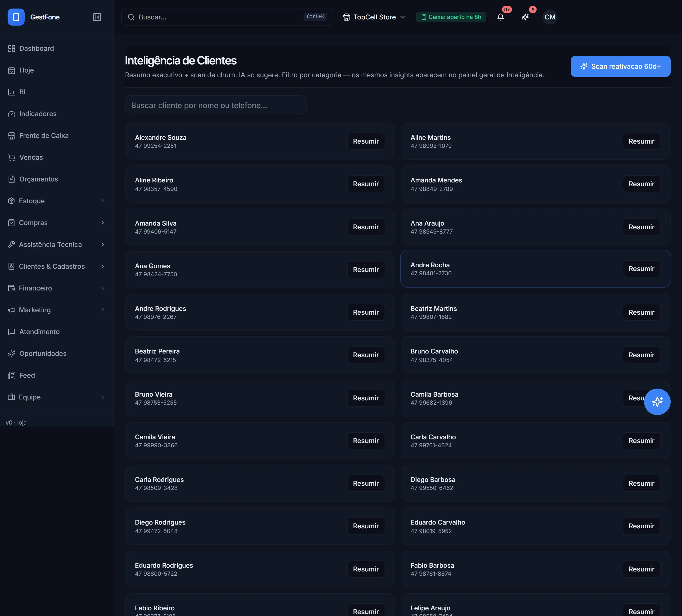The height and width of the screenshot is (616, 682).
Task: Click the Vendas shopping cart icon
Action: [x=12, y=157]
